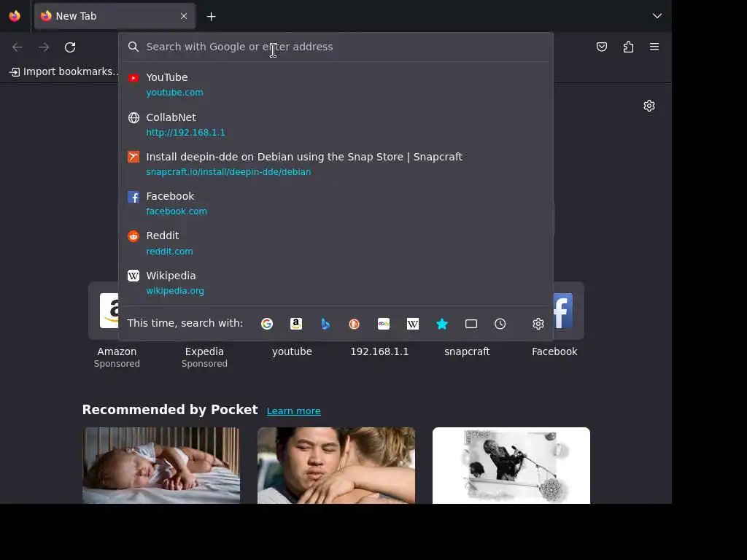Expand the list all tabs chevron
Screen dimensions: 747x560
click(657, 16)
